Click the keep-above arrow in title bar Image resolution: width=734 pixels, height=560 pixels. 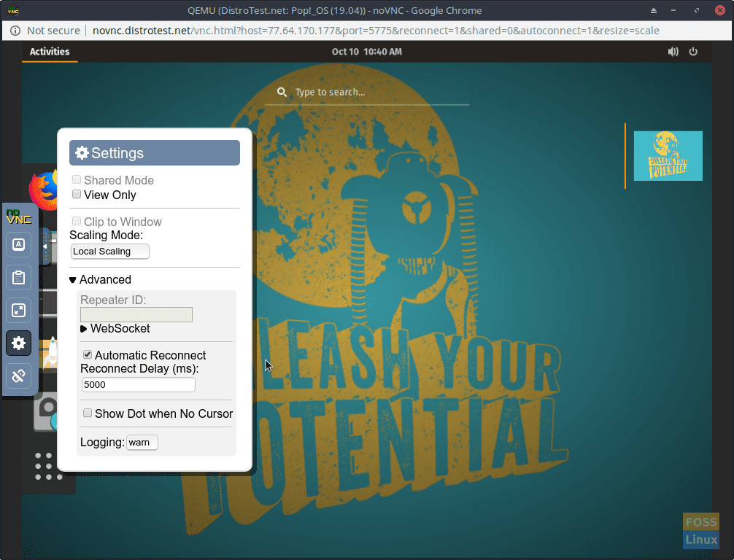654,10
